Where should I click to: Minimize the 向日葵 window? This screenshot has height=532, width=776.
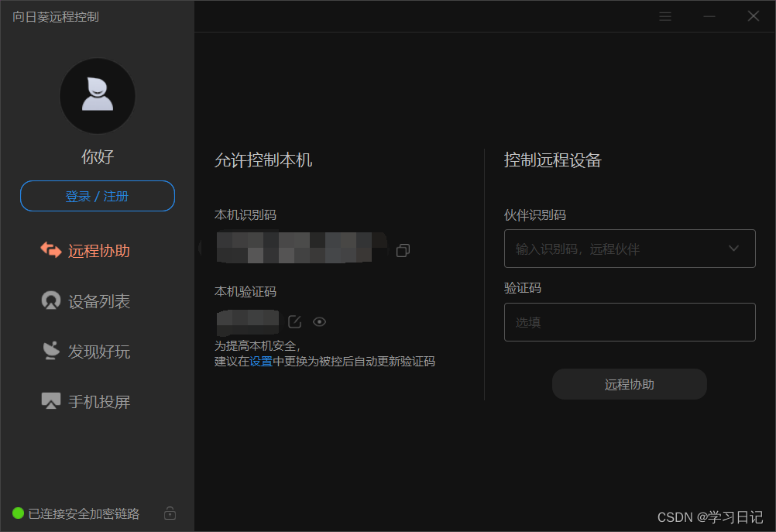[x=709, y=16]
